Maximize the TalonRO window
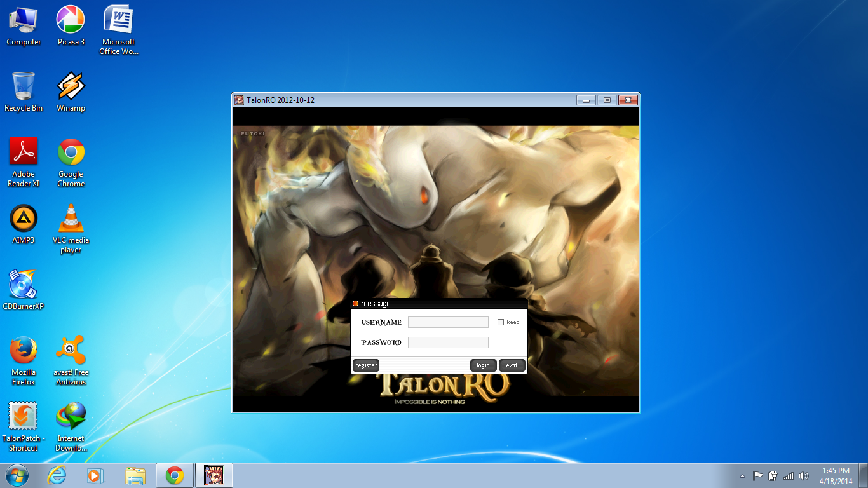 607,100
